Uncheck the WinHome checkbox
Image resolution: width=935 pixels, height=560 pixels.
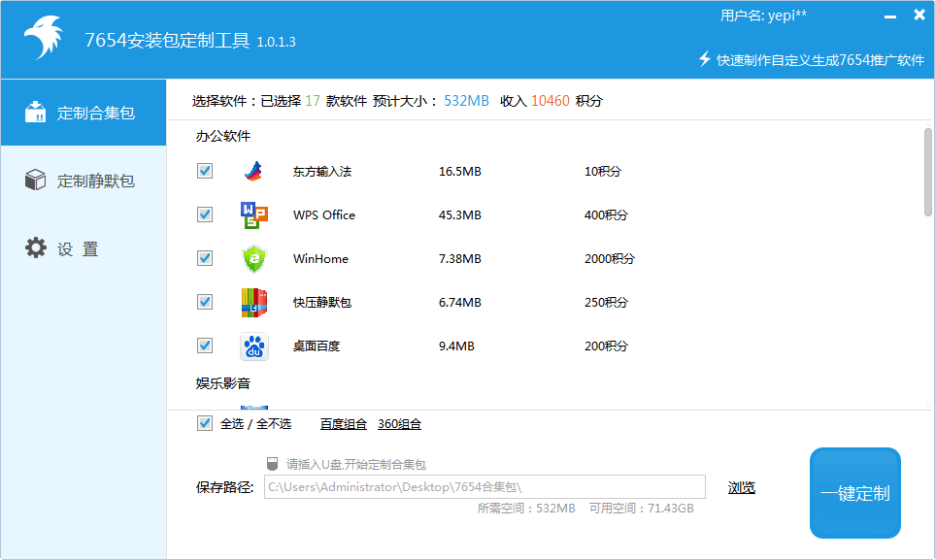[205, 258]
